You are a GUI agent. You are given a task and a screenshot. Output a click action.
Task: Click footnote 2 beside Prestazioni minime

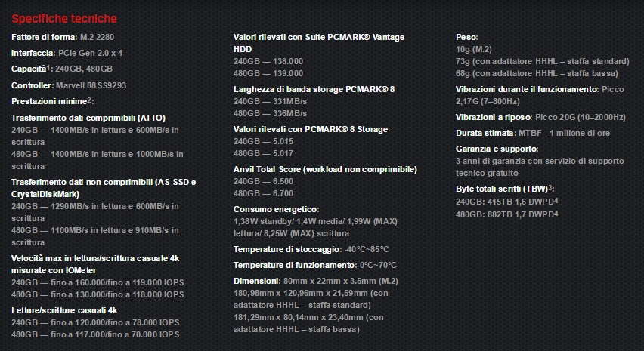click(89, 99)
